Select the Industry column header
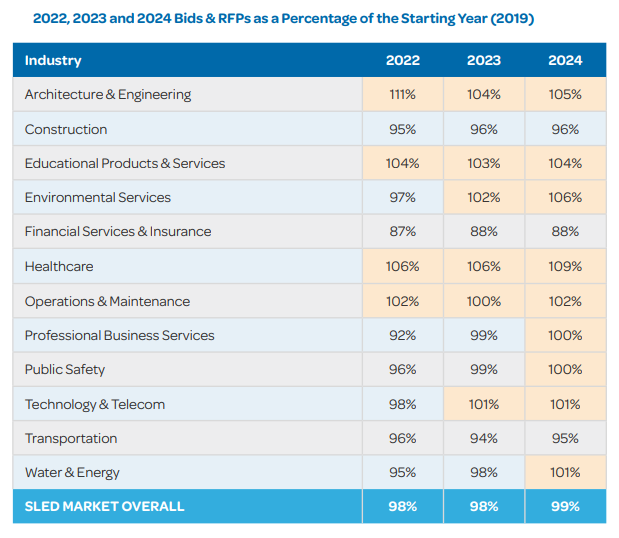 tap(53, 60)
